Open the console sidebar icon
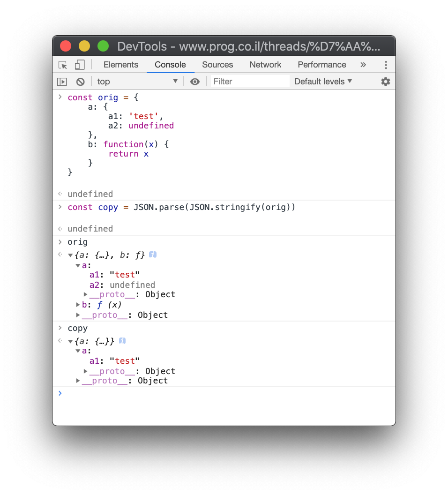448x495 pixels. [x=62, y=81]
